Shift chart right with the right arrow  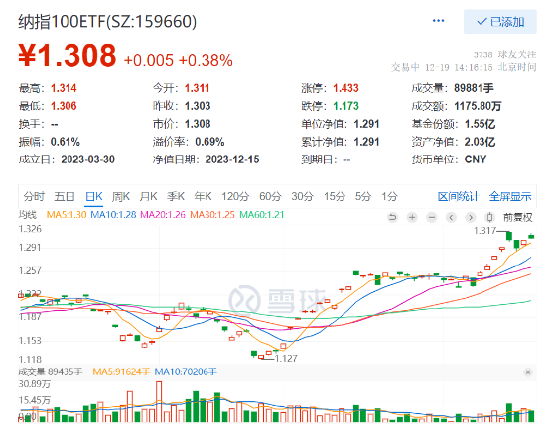(x=471, y=217)
